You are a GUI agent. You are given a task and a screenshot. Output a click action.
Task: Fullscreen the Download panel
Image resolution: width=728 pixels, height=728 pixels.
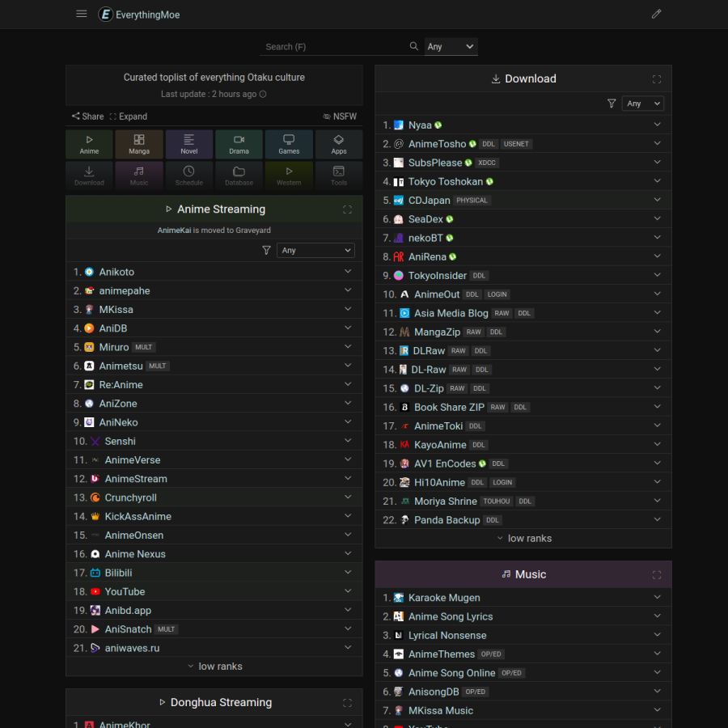657,79
